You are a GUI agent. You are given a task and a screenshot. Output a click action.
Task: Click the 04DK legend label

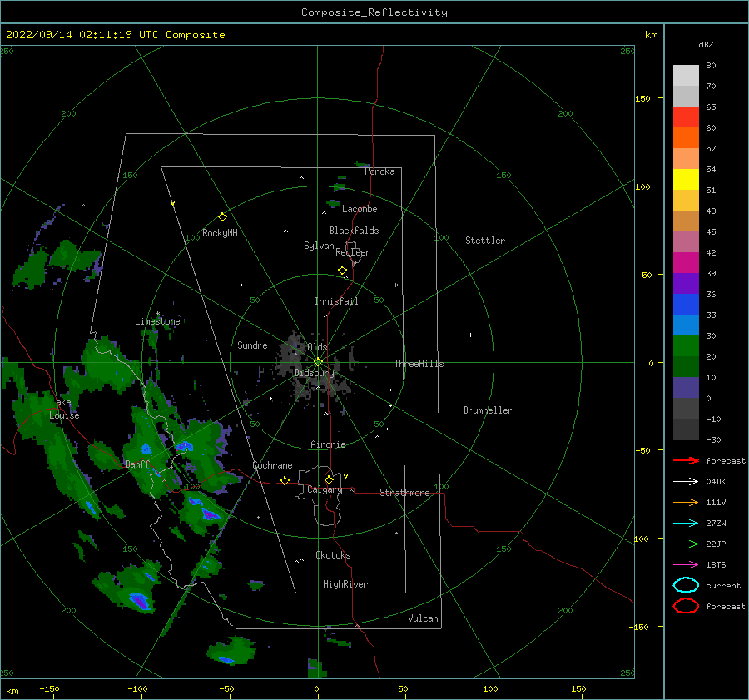pyautogui.click(x=716, y=481)
